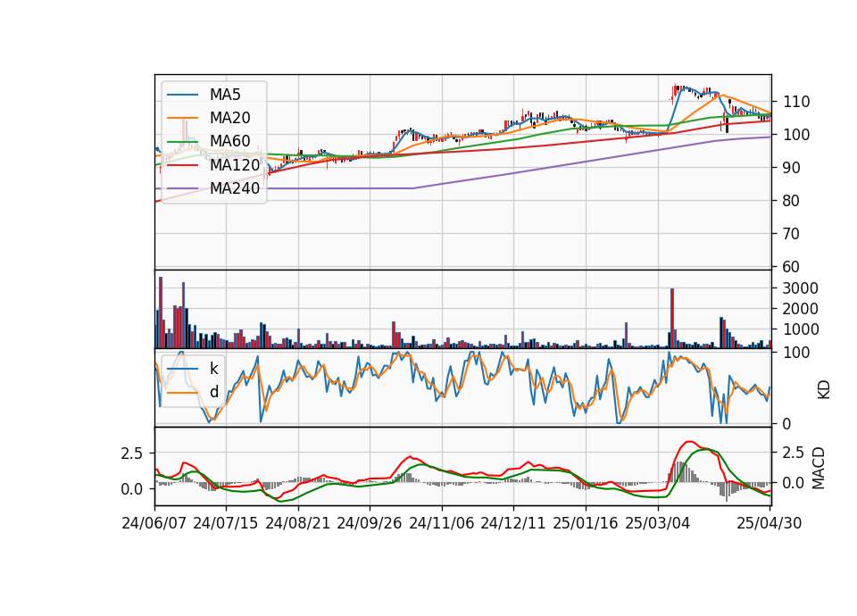Click the MA120 legend label
857x616 pixels.
pyautogui.click(x=235, y=165)
